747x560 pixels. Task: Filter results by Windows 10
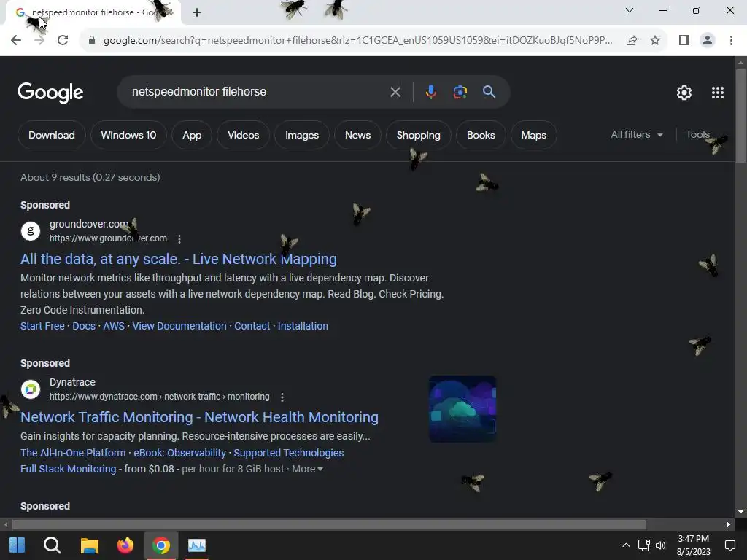[x=128, y=135]
